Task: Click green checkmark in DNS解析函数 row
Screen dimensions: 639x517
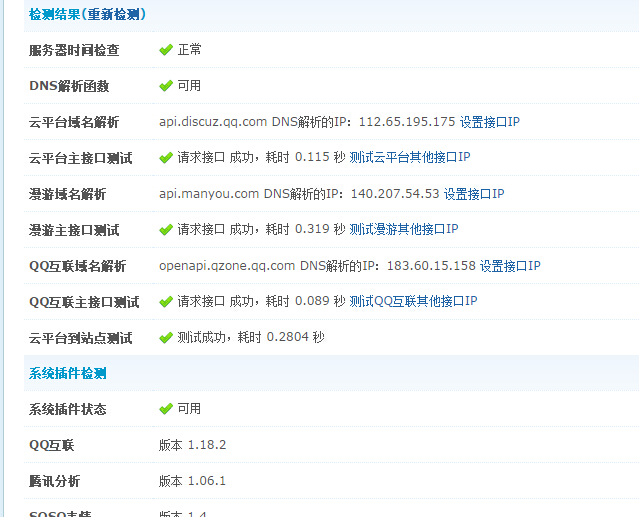Action: pyautogui.click(x=166, y=86)
